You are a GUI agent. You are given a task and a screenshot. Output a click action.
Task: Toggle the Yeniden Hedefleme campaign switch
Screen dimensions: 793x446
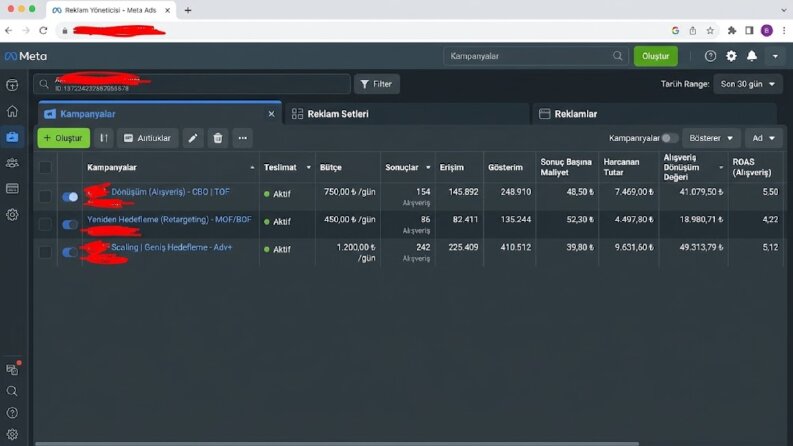coord(70,225)
